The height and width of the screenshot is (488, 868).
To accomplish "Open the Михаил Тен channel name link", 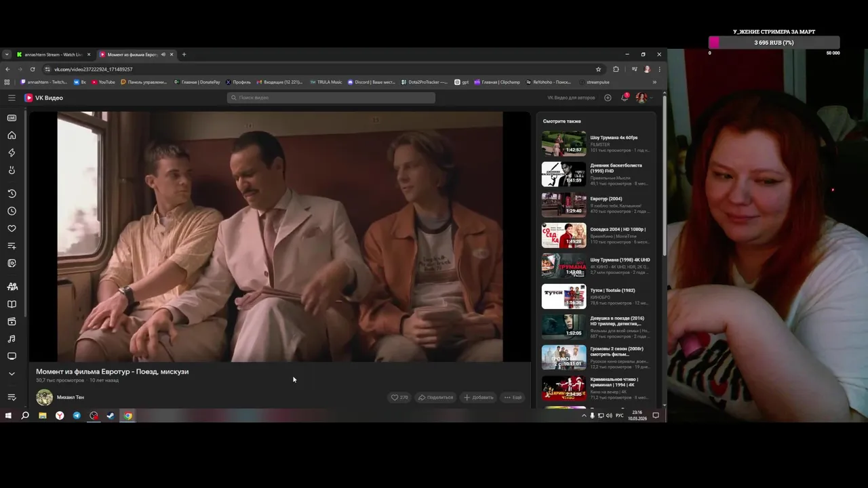I will pyautogui.click(x=71, y=397).
